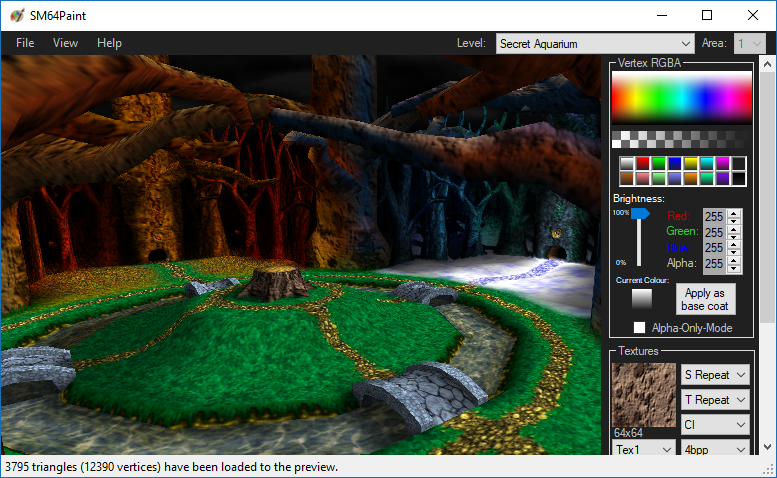Image resolution: width=777 pixels, height=478 pixels.
Task: Pick a hue from the rainbow spectrum
Action: coord(682,98)
